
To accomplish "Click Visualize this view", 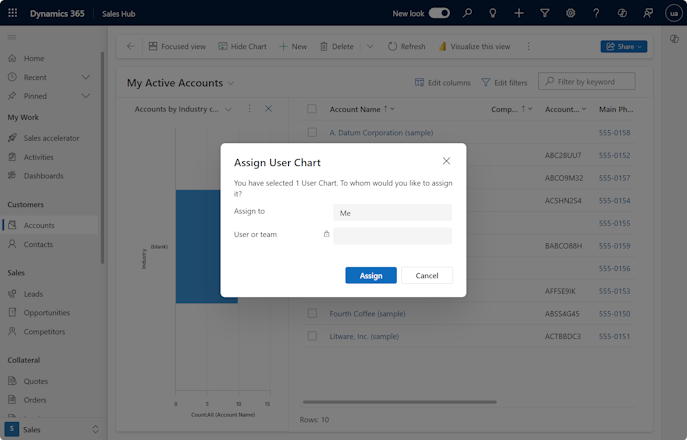I will (x=475, y=46).
